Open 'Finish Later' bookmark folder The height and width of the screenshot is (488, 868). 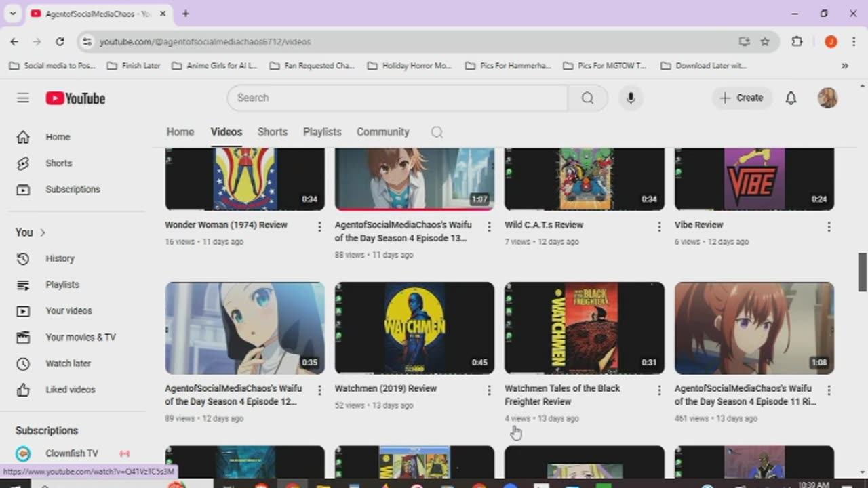(134, 66)
